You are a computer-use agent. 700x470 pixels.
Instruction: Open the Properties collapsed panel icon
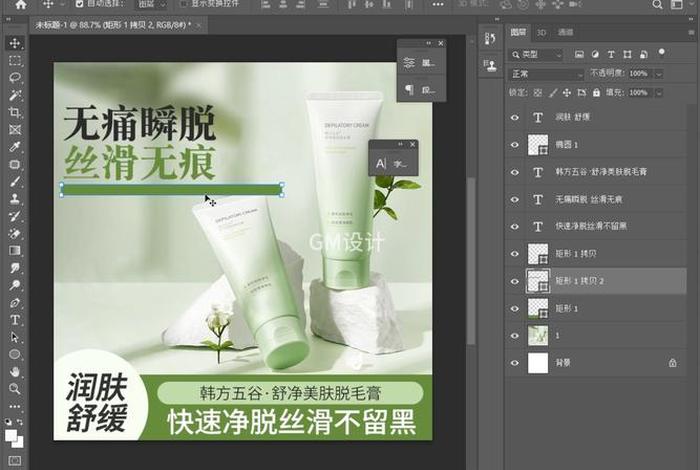point(409,63)
